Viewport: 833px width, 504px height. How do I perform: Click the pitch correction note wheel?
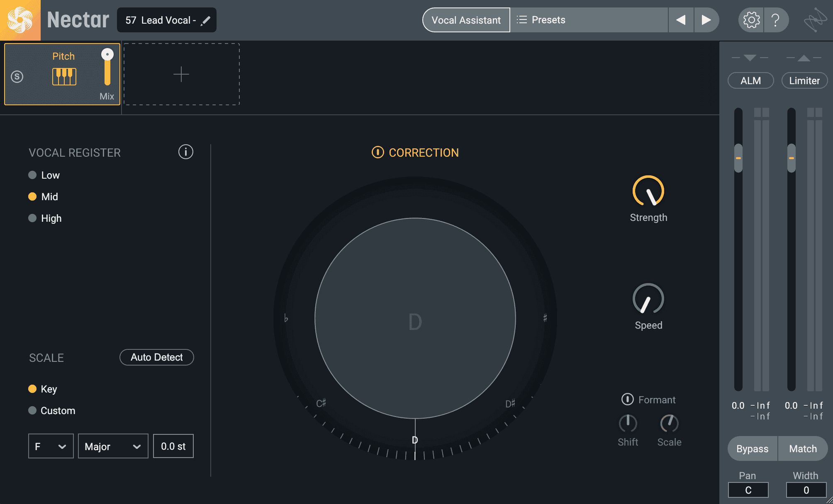415,318
